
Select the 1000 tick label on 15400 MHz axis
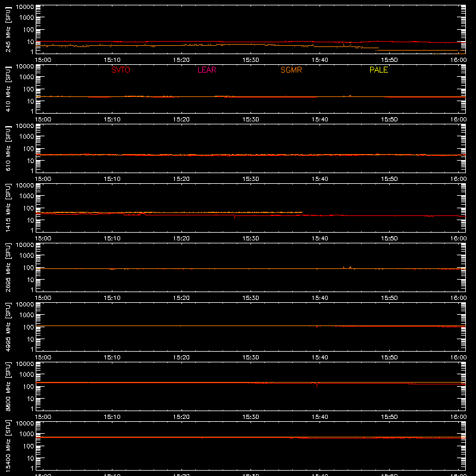(27, 434)
